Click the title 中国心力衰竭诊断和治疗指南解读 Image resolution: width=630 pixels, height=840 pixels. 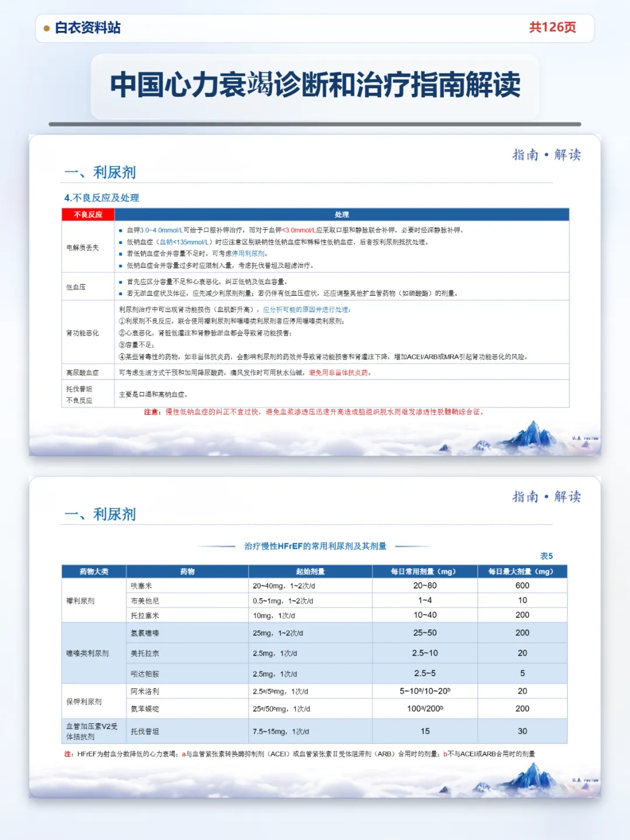pos(315,85)
